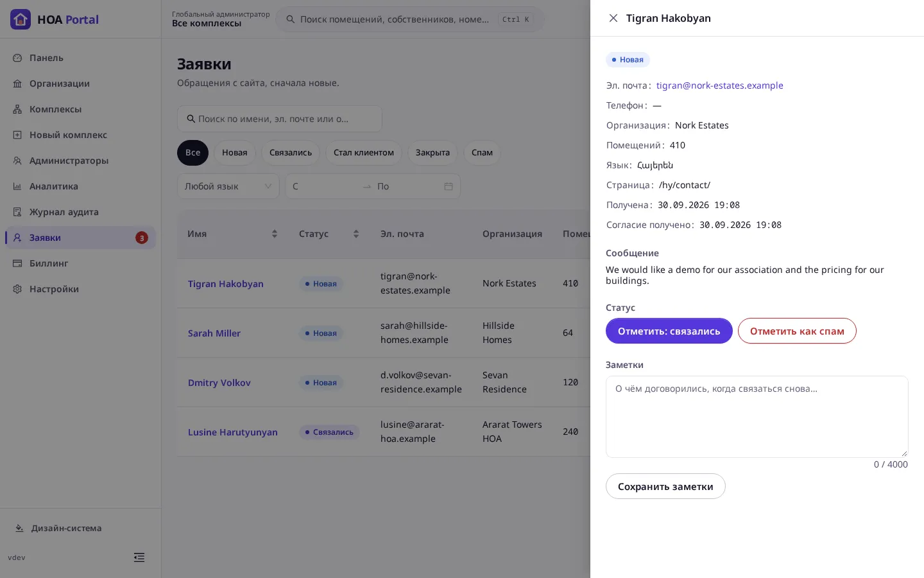Click the magnifier icon in global search

coord(291,19)
